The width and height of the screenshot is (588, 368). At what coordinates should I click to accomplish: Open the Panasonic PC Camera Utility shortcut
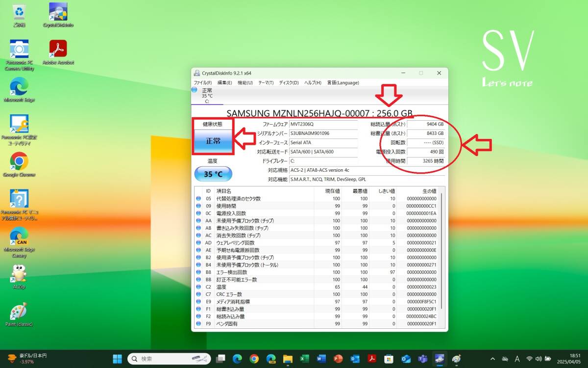click(19, 55)
